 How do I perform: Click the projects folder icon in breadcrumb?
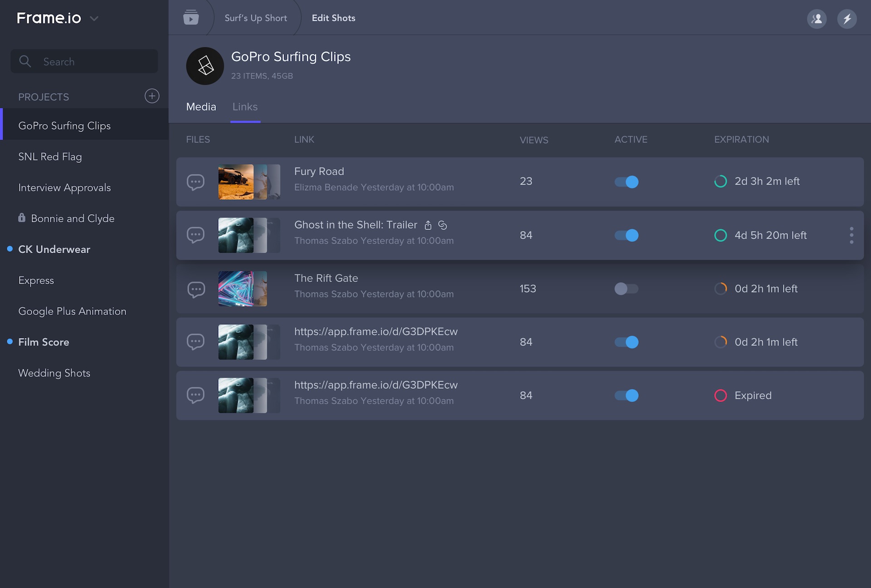(x=191, y=18)
